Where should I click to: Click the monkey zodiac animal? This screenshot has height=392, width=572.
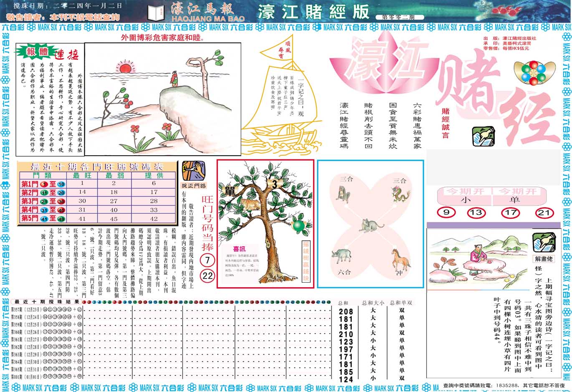(x=343, y=194)
